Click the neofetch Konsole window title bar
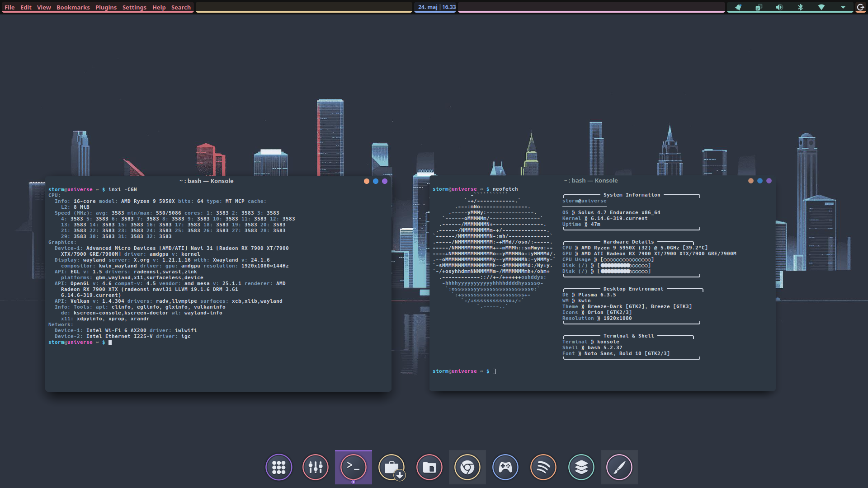This screenshot has width=868, height=488. (590, 181)
